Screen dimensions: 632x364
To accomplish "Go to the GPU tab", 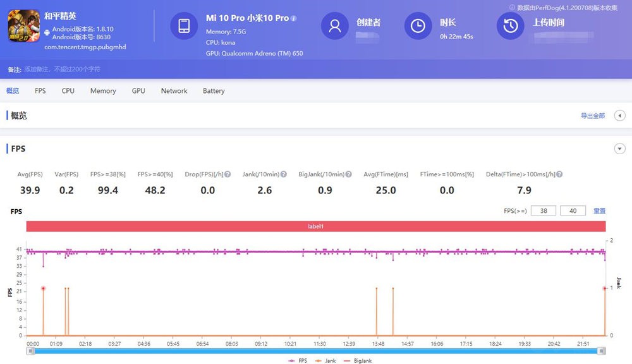I will pos(138,91).
